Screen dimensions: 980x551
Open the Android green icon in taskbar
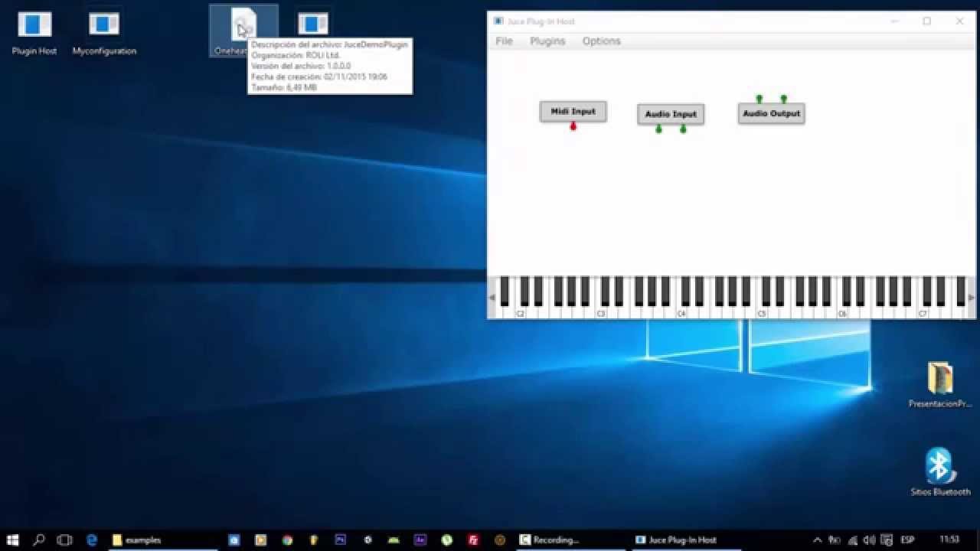pyautogui.click(x=394, y=540)
